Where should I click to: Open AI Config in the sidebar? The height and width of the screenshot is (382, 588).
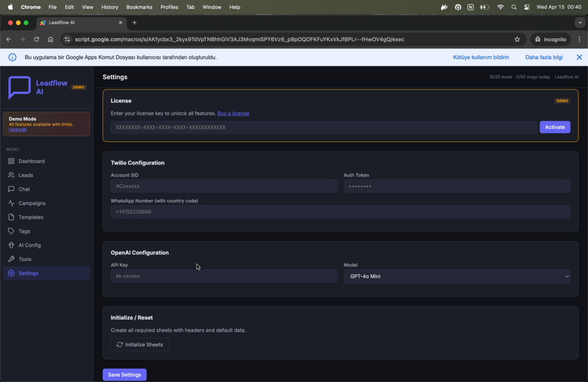(46, 245)
